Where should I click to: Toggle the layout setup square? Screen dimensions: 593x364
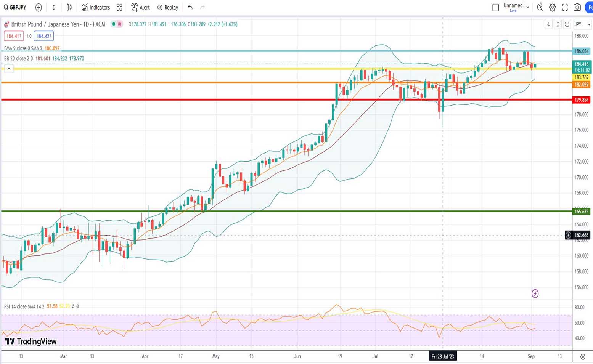pos(495,7)
